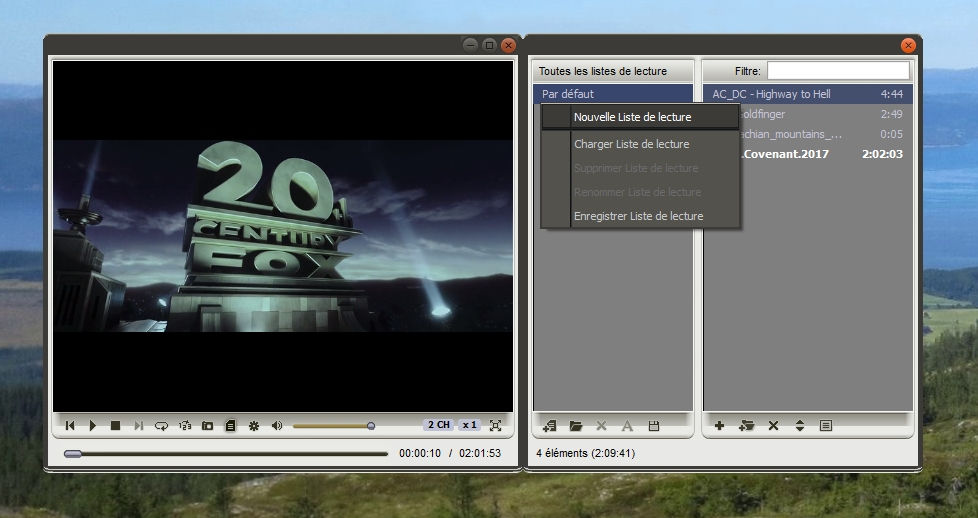Toggle the playlist panel icon
This screenshot has width=978, height=518.
tap(230, 426)
